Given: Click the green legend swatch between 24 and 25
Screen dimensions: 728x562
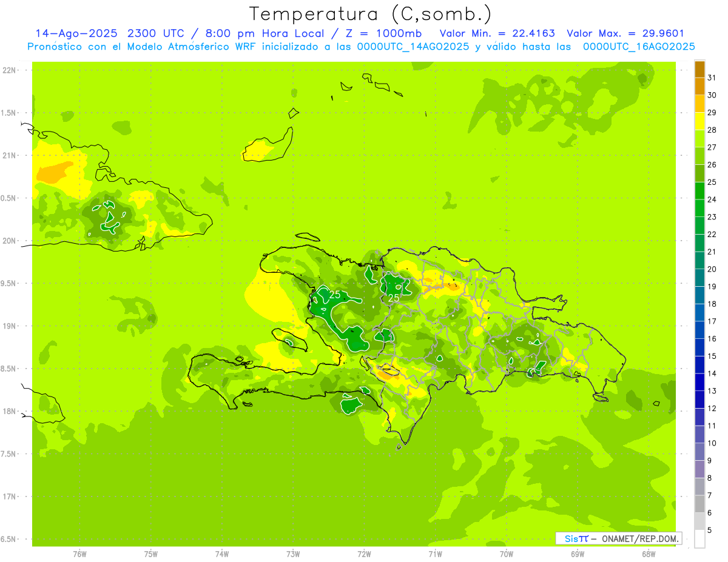Looking at the screenshot, I should 699,191.
